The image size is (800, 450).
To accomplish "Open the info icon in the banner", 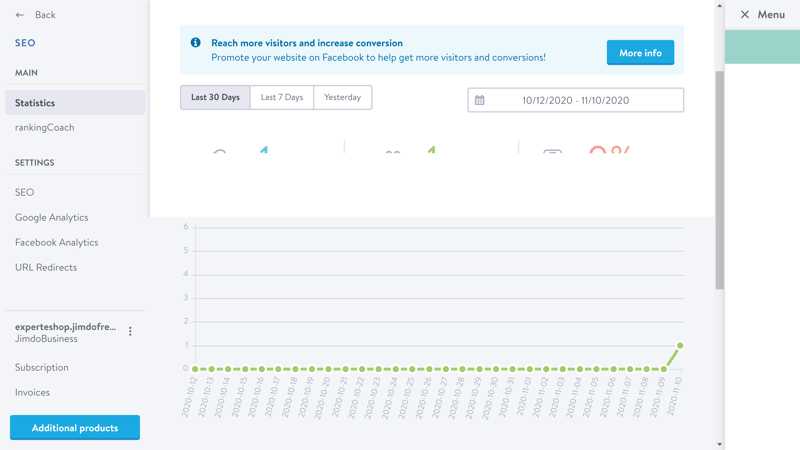I will tap(195, 42).
